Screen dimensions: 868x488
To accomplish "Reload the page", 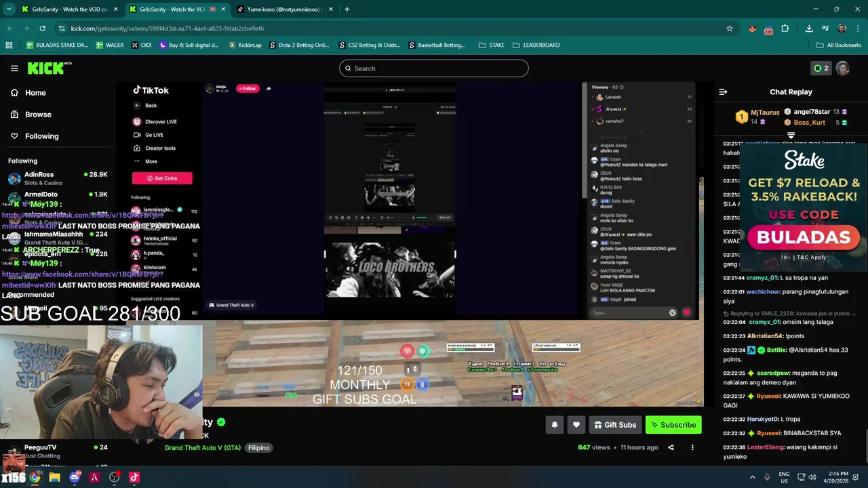I will (42, 28).
